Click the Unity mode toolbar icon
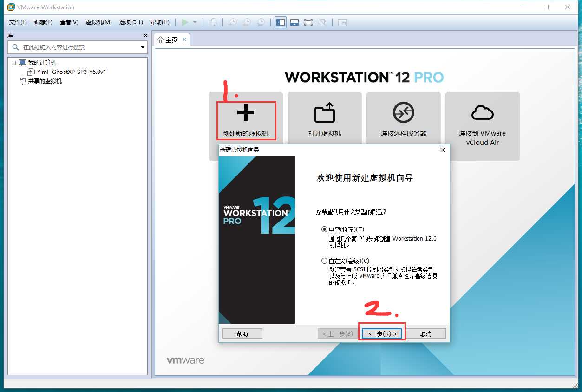 click(322, 22)
